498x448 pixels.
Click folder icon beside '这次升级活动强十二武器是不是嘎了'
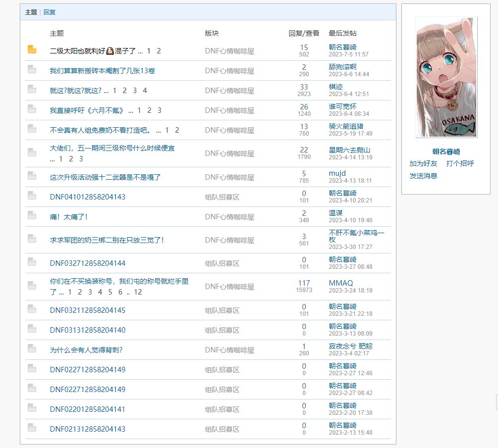[x=32, y=176]
